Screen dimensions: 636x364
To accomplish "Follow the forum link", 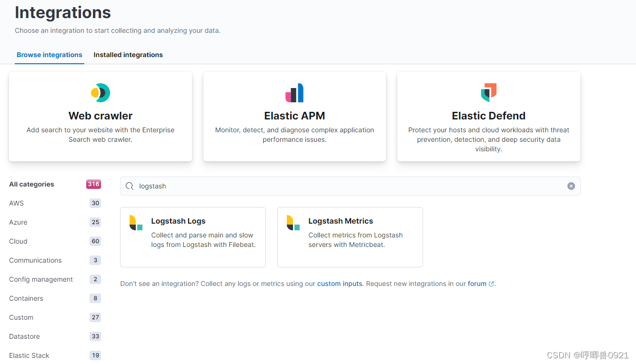I will (477, 284).
